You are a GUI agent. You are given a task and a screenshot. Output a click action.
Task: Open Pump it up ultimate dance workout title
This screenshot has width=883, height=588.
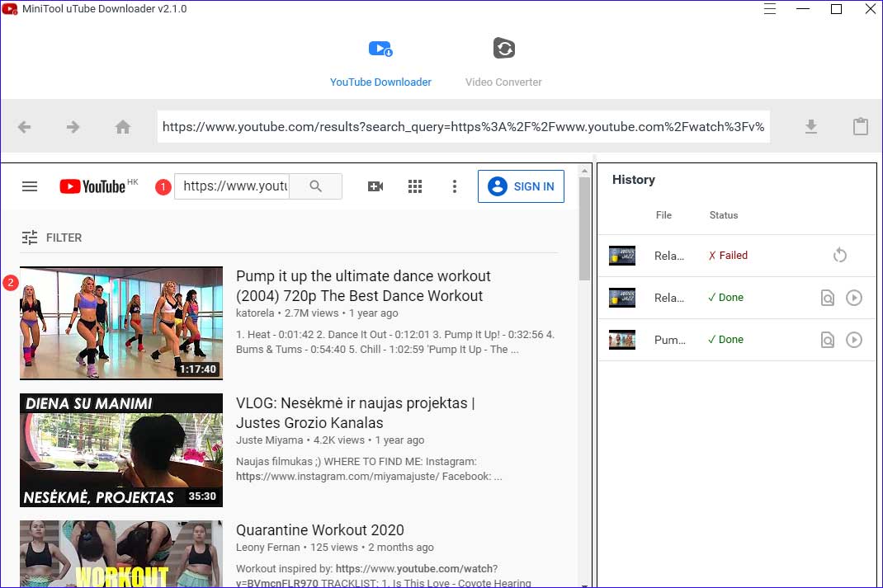(363, 286)
